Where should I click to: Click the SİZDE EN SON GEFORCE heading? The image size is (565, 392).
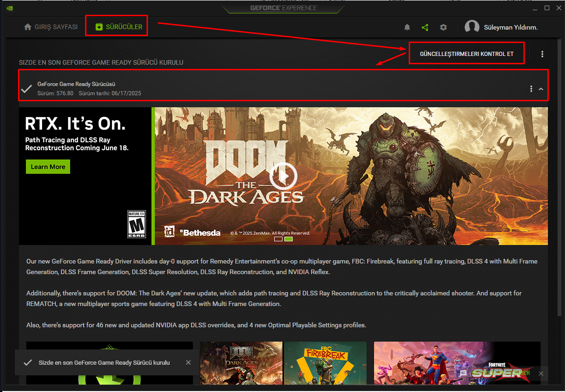[101, 62]
